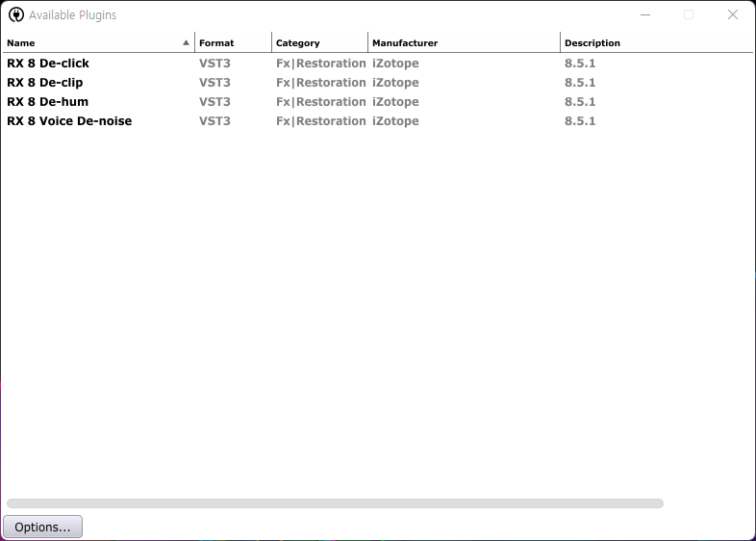The image size is (756, 541).
Task: Close the Available Plugins window
Action: [732, 15]
